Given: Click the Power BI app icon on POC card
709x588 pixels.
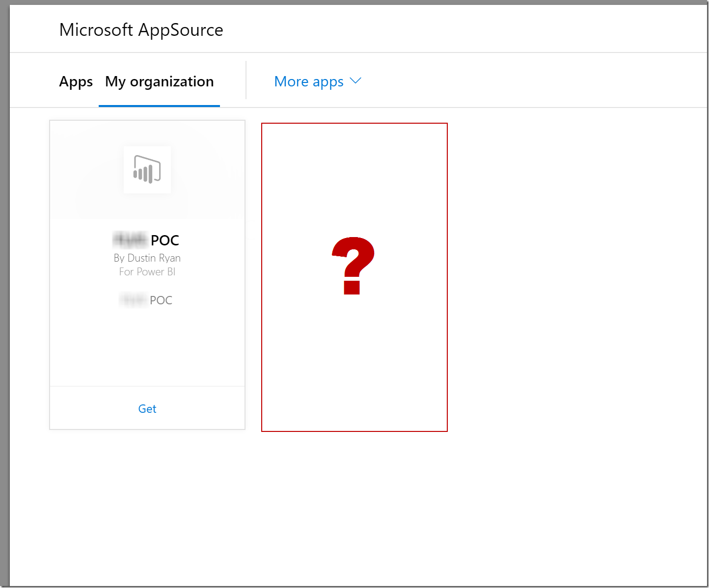Looking at the screenshot, I should point(147,169).
